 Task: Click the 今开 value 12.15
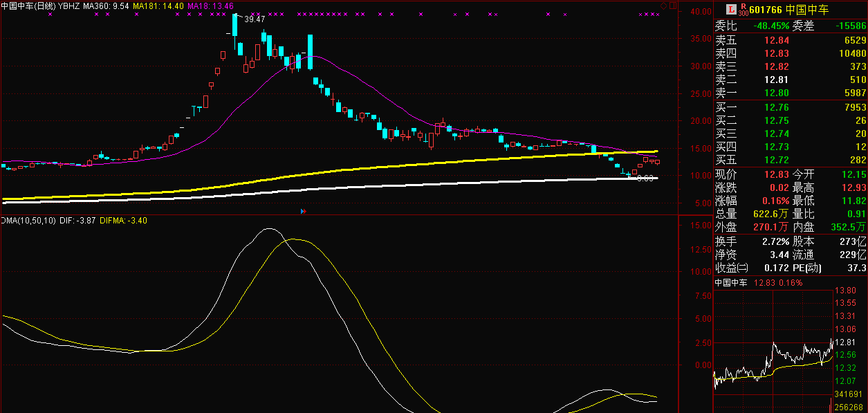pos(854,174)
